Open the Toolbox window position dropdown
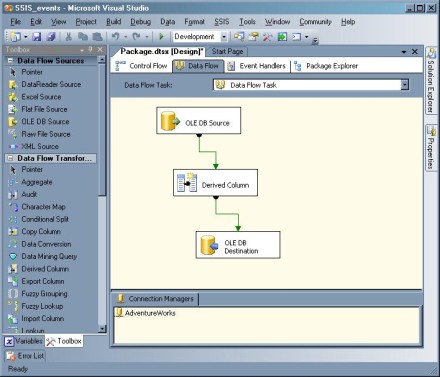 coord(82,50)
